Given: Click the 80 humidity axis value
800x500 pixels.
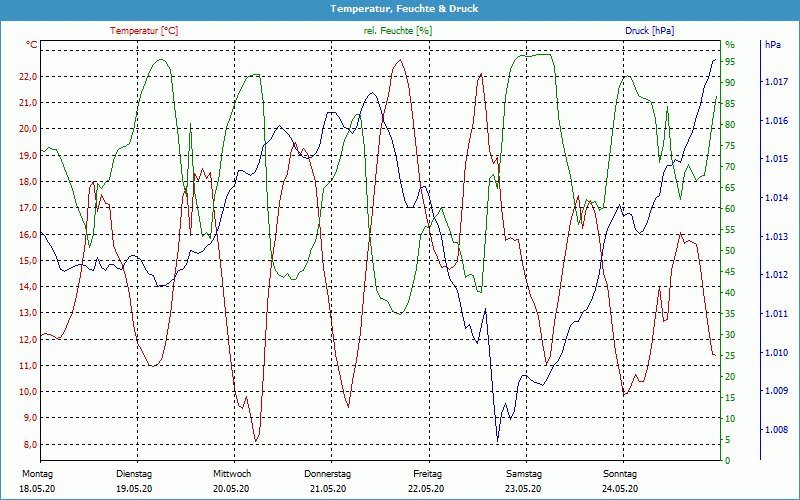Looking at the screenshot, I should click(x=730, y=125).
